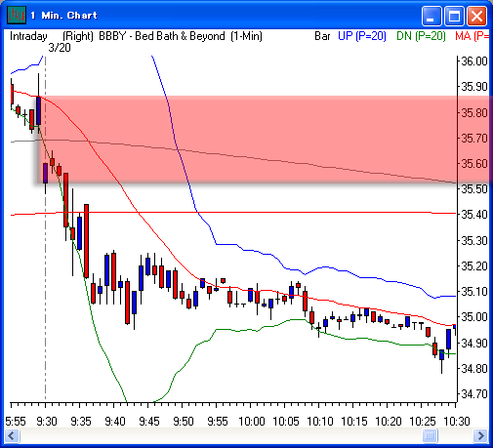This screenshot has height=448, width=493.
Task: Click the 3/20 date marker
Action: click(60, 48)
